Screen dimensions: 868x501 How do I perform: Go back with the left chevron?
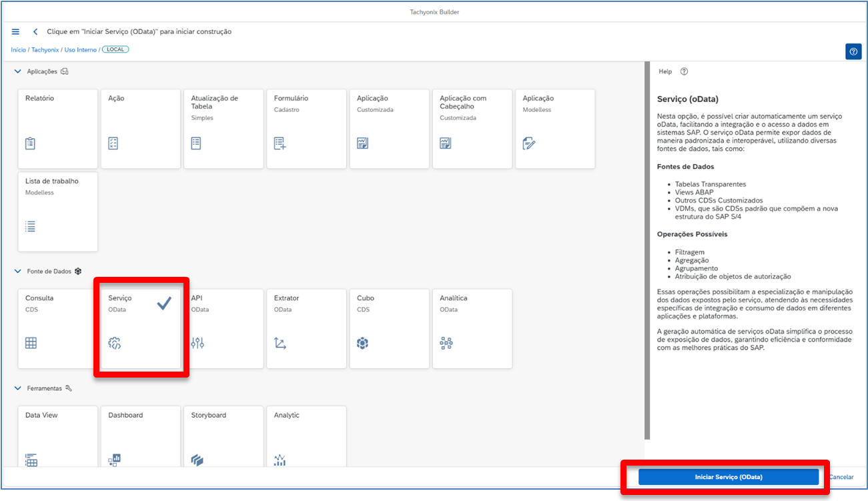(x=35, y=32)
